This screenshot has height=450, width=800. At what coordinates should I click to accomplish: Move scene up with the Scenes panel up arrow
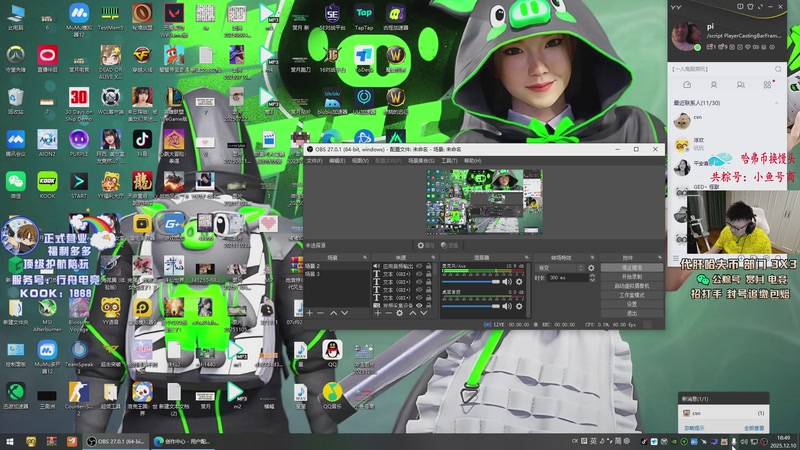tap(333, 313)
